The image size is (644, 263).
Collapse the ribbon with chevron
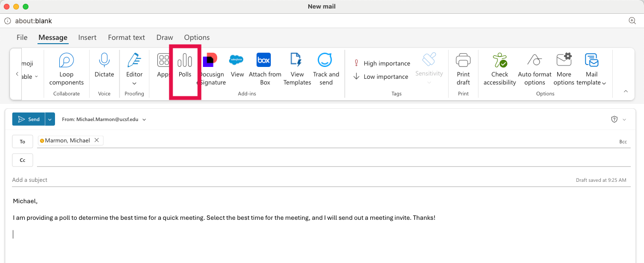tap(625, 91)
